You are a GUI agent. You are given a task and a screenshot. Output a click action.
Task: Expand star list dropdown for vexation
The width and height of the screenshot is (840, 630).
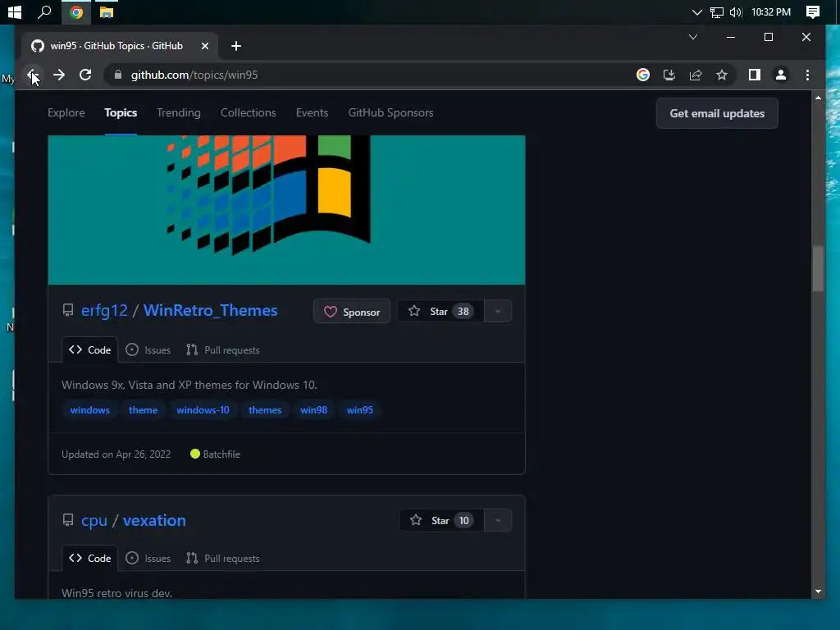click(x=498, y=520)
